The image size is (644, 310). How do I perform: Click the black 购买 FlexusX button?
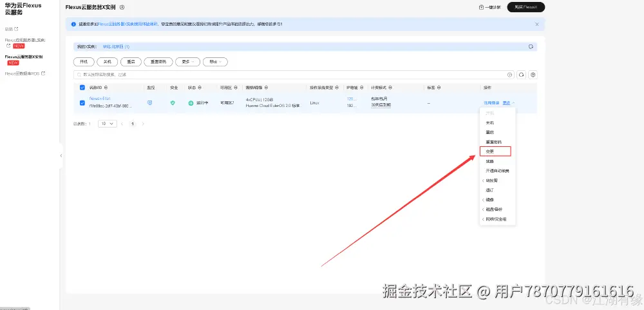526,7
